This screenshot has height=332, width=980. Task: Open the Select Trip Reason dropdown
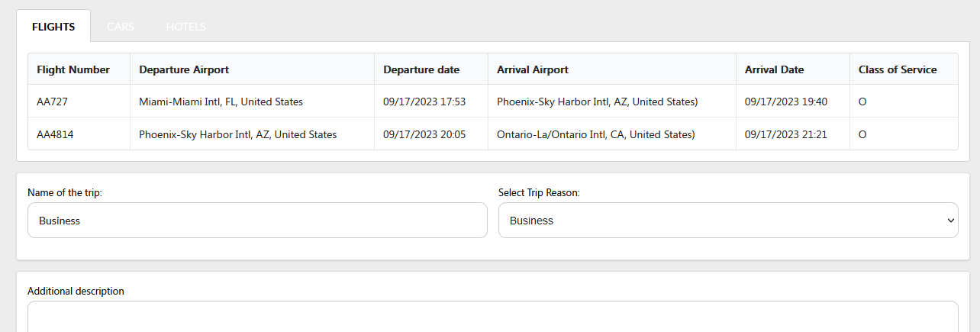[727, 221]
